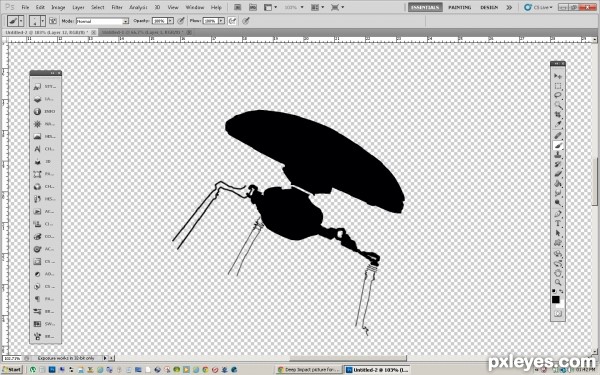Image resolution: width=600 pixels, height=375 pixels.
Task: Open the Window menu
Action: pos(195,7)
